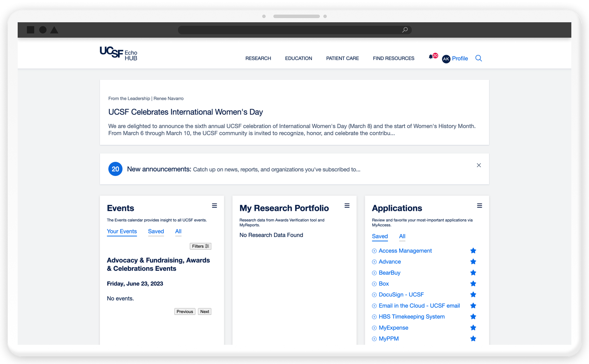Open the Access Management application link
The width and height of the screenshot is (589, 364).
(405, 251)
